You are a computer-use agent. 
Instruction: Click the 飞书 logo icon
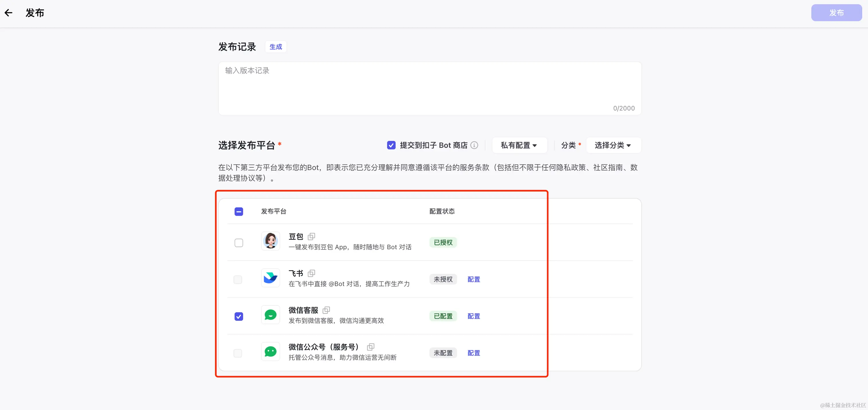point(270,278)
